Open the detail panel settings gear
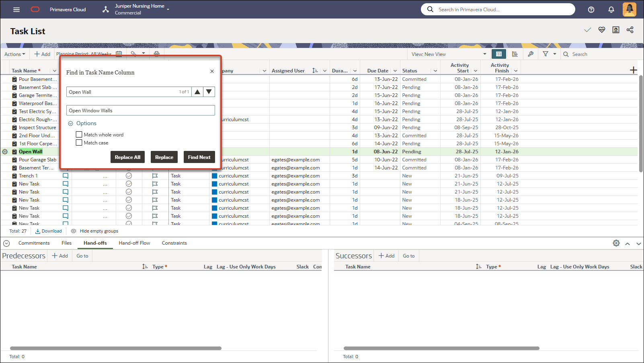The width and height of the screenshot is (644, 363). [x=616, y=243]
